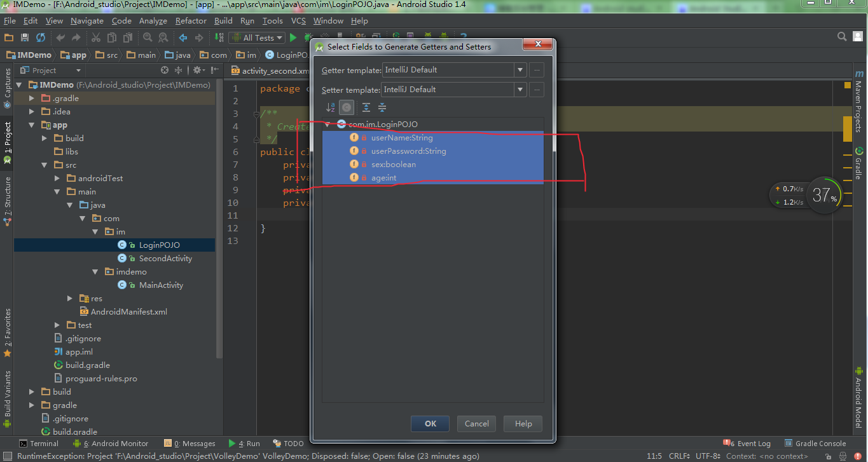868x462 pixels.
Task: Toggle the Favorites tool window side tab
Action: coord(7,332)
